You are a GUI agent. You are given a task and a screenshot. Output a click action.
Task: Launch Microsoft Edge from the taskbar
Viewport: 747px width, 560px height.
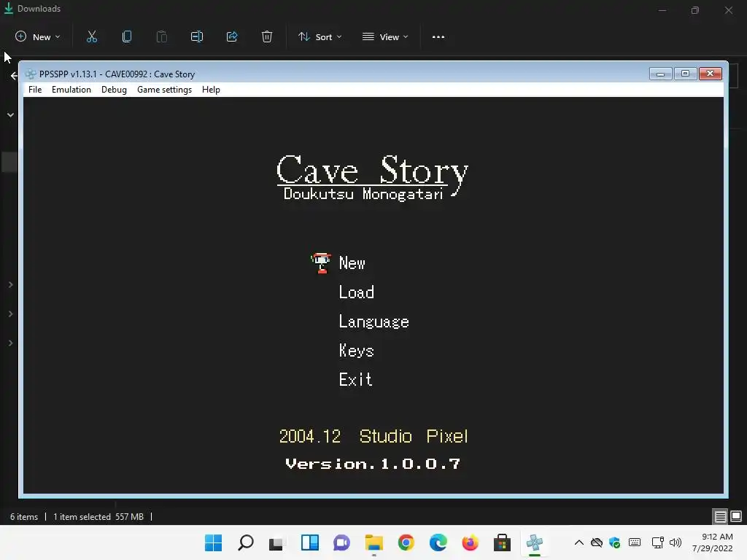point(438,542)
